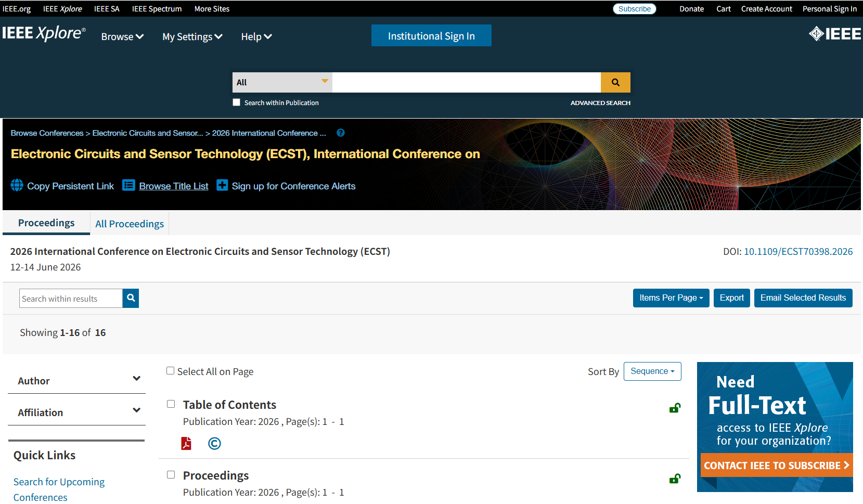Viewport: 863px width, 504px height.
Task: Toggle Search within Publication checkbox
Action: pyautogui.click(x=237, y=102)
